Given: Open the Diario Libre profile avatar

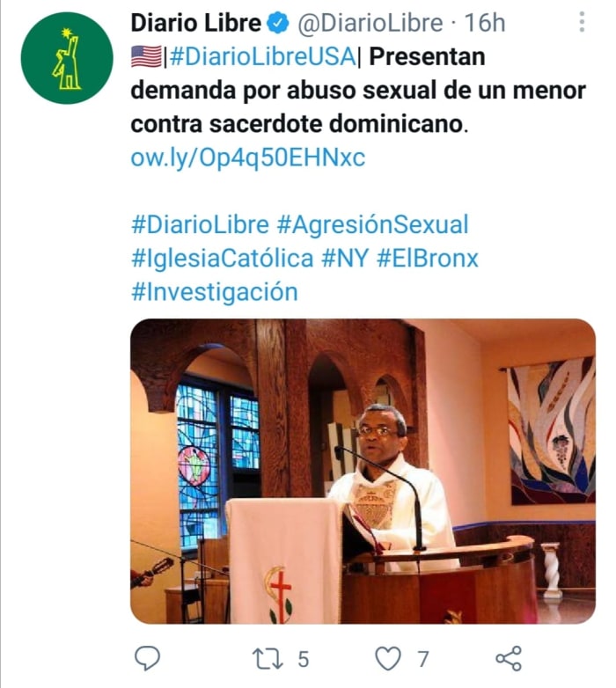Looking at the screenshot, I should tap(67, 58).
